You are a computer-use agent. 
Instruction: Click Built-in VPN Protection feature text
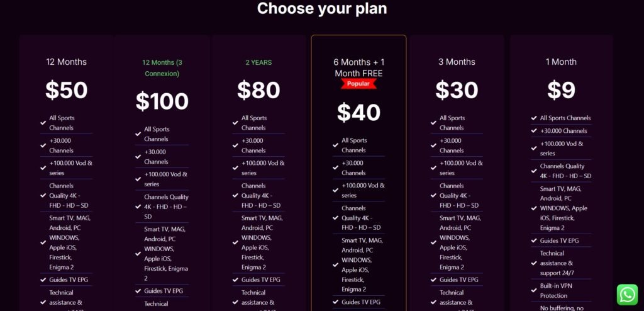point(556,290)
